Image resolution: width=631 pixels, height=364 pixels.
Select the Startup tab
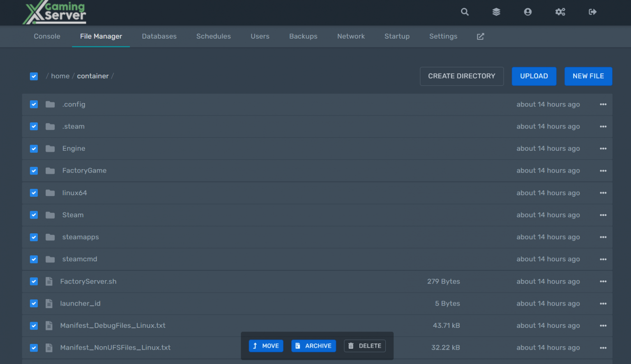point(397,37)
